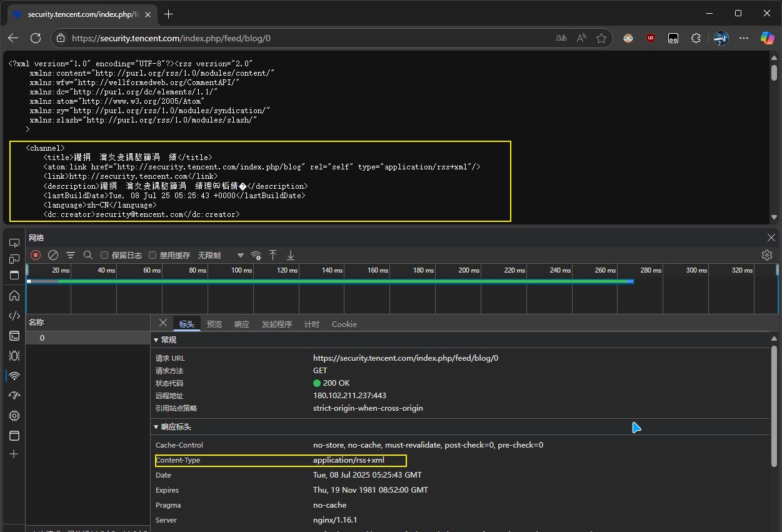Click the 名称 column header
The width and height of the screenshot is (782, 532).
(x=88, y=323)
